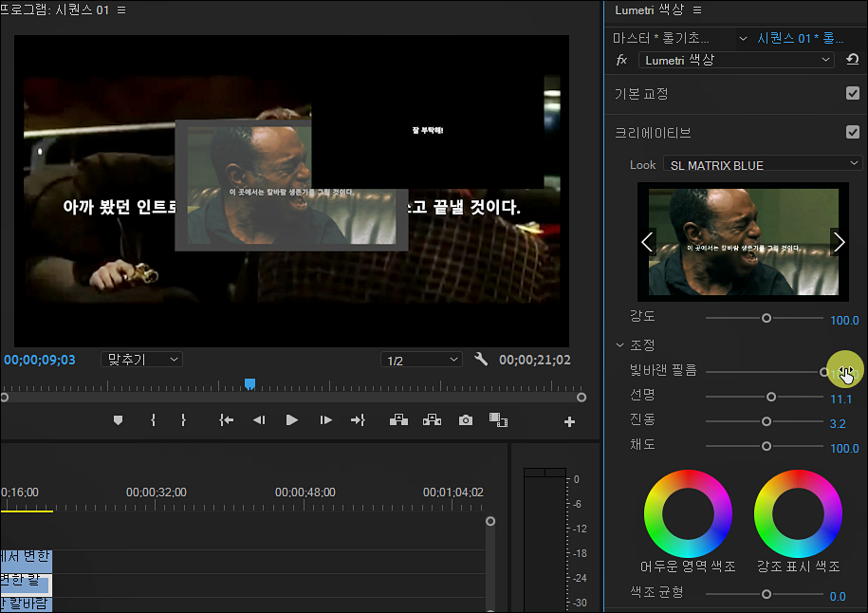The image size is (868, 613).
Task: Click the duration timecode 00;00;21;02
Action: (535, 360)
